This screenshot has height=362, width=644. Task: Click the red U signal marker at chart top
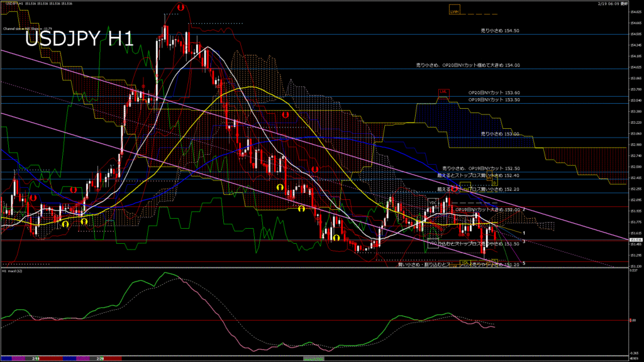coord(180,7)
